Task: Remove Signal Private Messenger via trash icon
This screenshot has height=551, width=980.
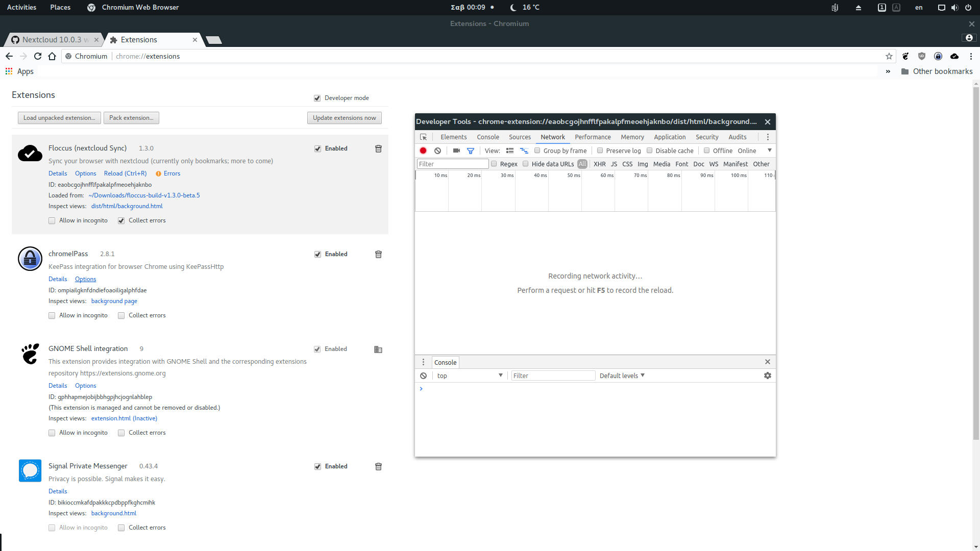Action: pyautogui.click(x=378, y=466)
